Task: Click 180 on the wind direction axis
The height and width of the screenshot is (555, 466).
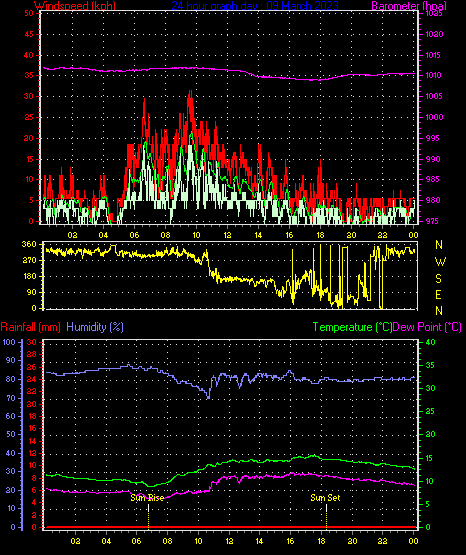Action: pyautogui.click(x=29, y=276)
